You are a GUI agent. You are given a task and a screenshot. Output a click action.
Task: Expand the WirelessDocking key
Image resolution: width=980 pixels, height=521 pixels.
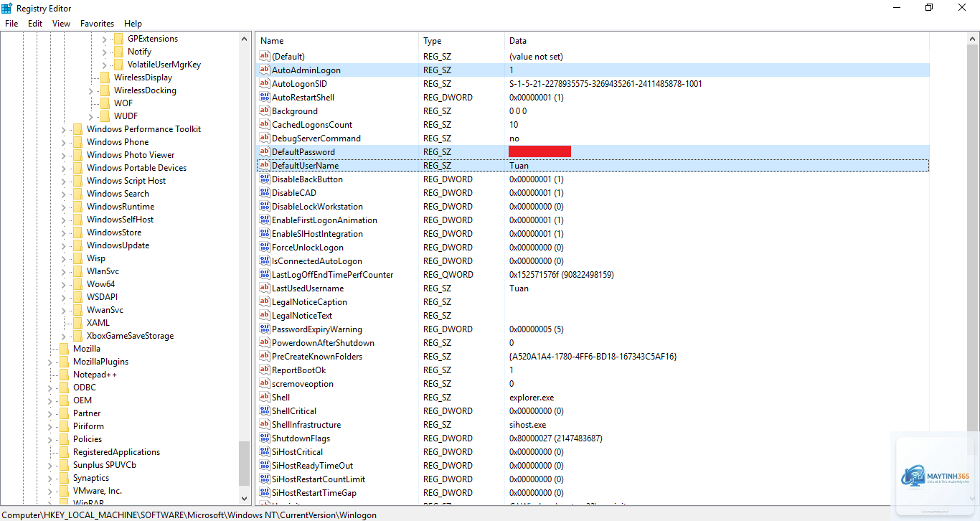90,90
